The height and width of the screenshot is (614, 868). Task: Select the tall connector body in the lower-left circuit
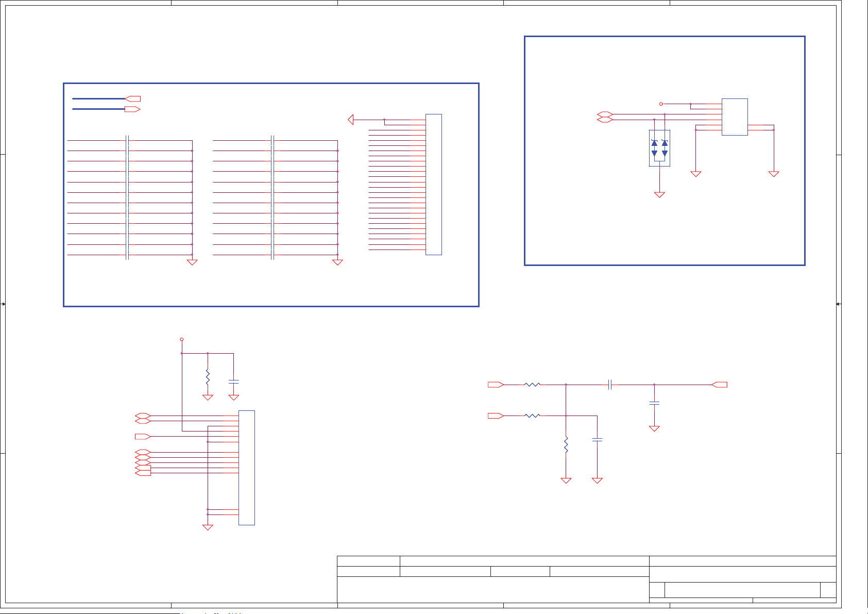pos(247,468)
